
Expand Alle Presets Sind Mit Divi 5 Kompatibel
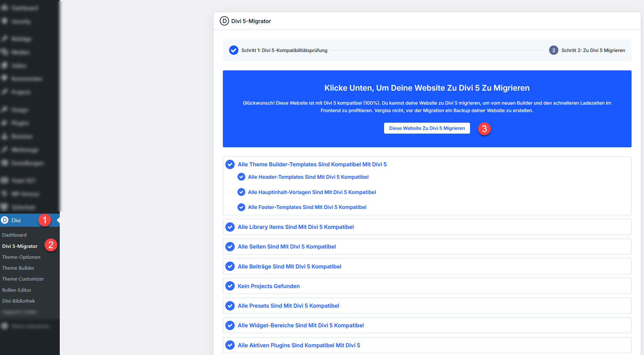(427, 306)
